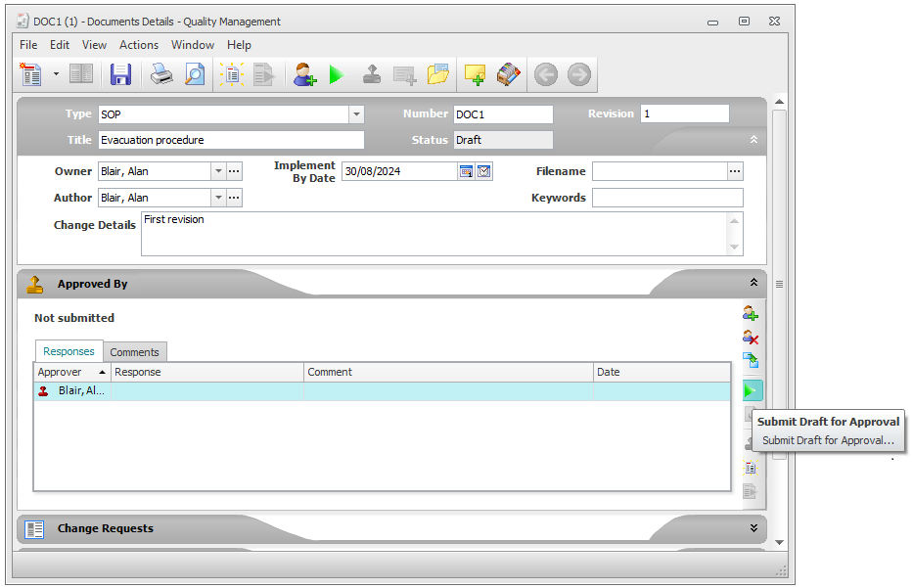Viewport: 912px width, 588px height.
Task: Remove an approver with the red person-delete icon
Action: pyautogui.click(x=752, y=338)
